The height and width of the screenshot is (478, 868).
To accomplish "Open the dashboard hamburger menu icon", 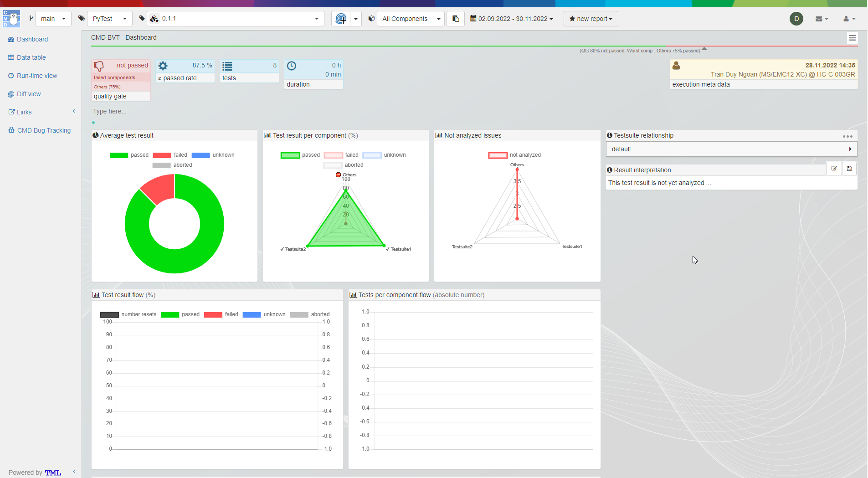I will pos(853,38).
